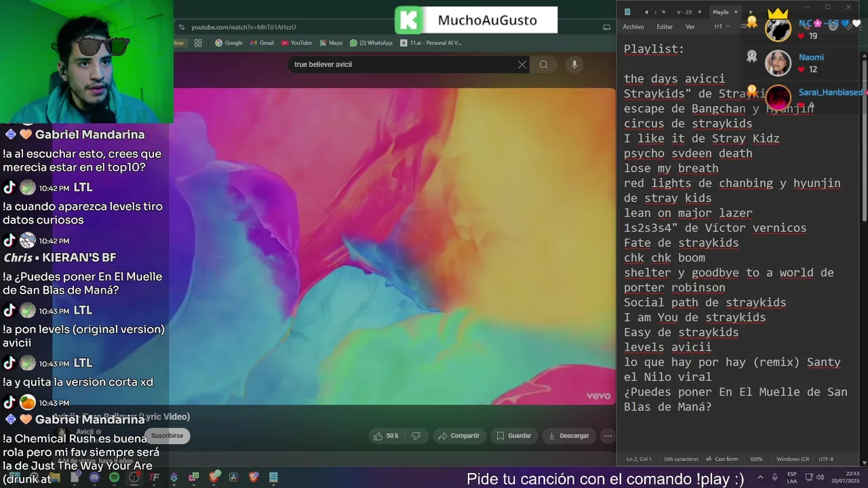Image resolution: width=868 pixels, height=488 pixels.
Task: Click the 'chk chk boom' line
Action: click(664, 258)
